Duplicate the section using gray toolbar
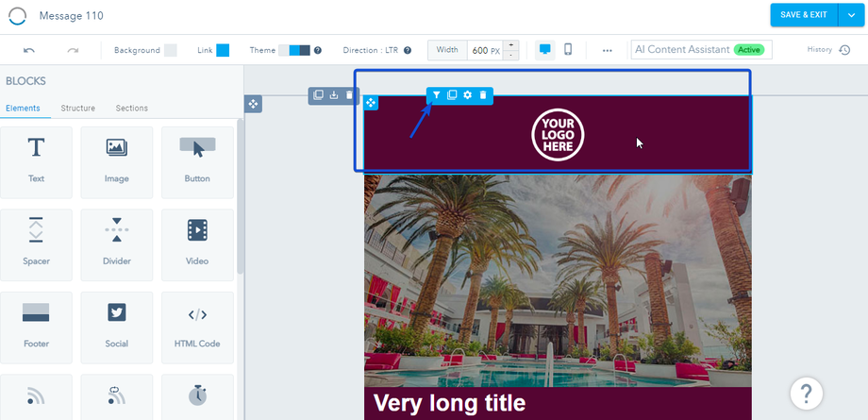This screenshot has height=420, width=868. click(x=318, y=94)
